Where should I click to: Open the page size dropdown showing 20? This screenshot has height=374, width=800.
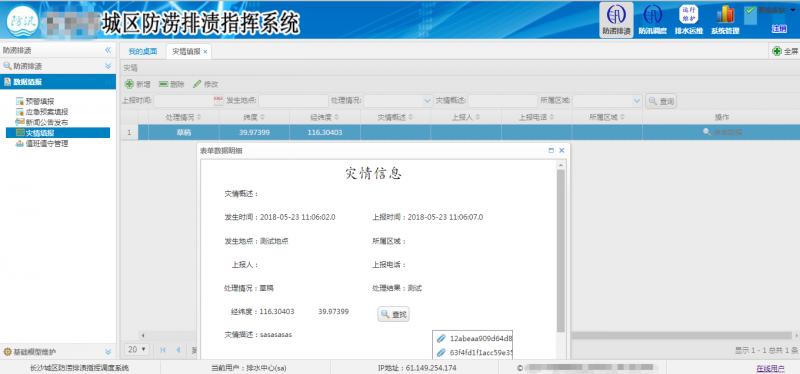pos(137,350)
